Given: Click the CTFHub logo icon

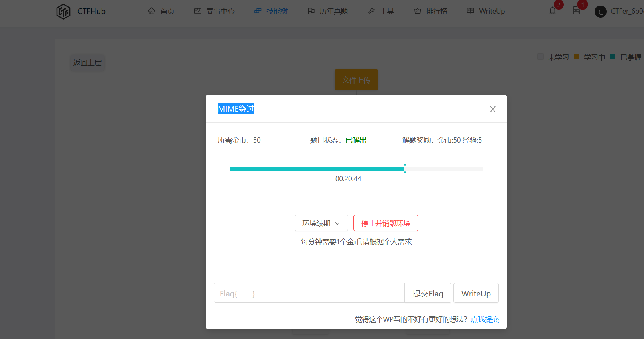Looking at the screenshot, I should (x=63, y=11).
